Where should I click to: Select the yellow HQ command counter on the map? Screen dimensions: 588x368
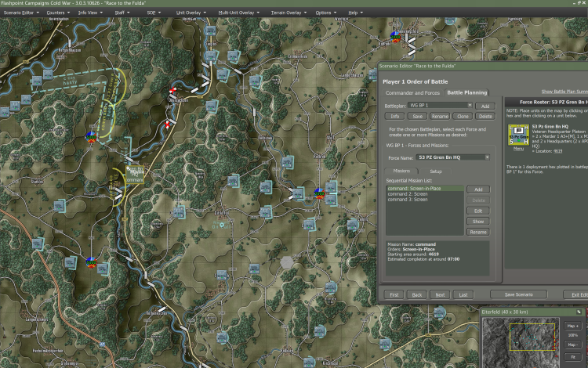click(135, 175)
